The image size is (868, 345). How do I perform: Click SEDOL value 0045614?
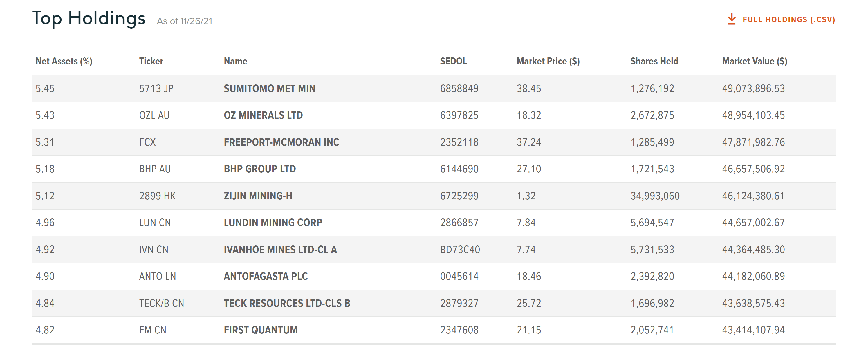point(459,276)
